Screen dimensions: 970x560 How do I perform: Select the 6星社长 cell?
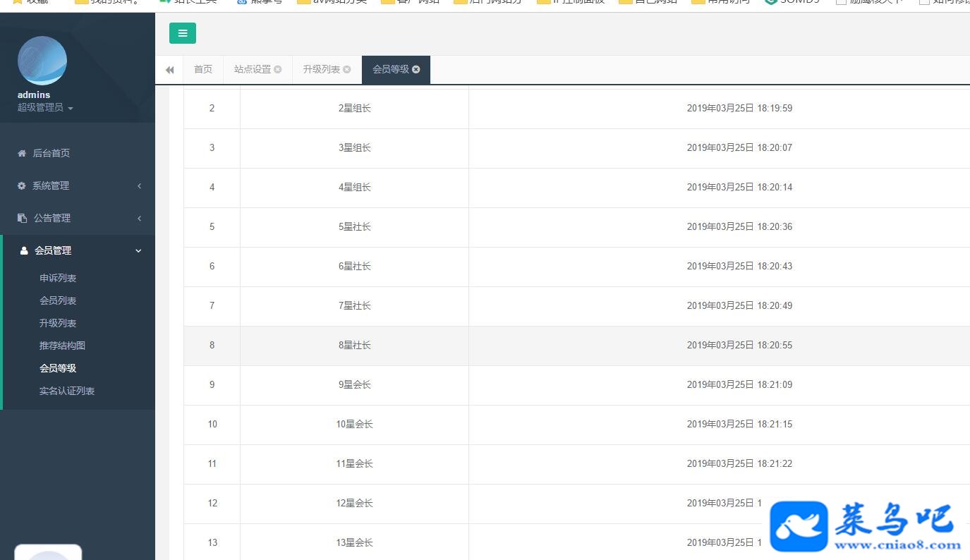coord(354,267)
